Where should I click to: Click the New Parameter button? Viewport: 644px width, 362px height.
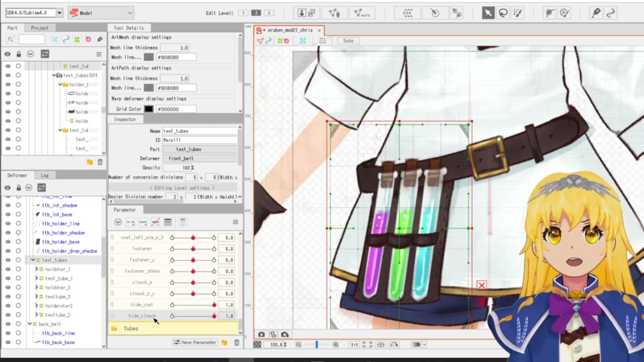(195, 342)
